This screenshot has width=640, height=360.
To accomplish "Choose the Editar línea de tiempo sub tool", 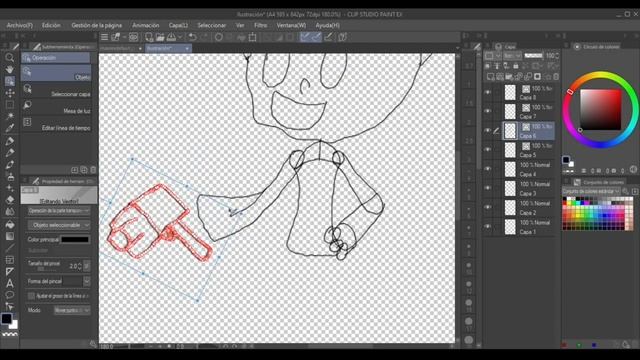I will pos(56,124).
